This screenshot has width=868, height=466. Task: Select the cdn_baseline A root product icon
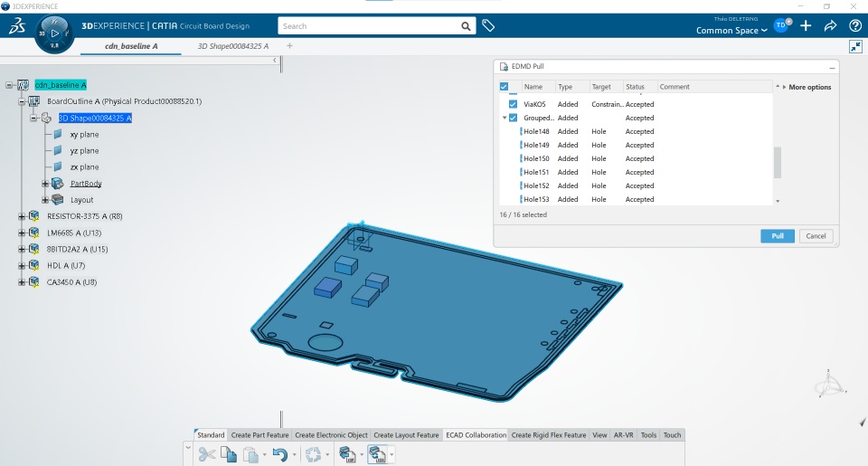pos(23,85)
